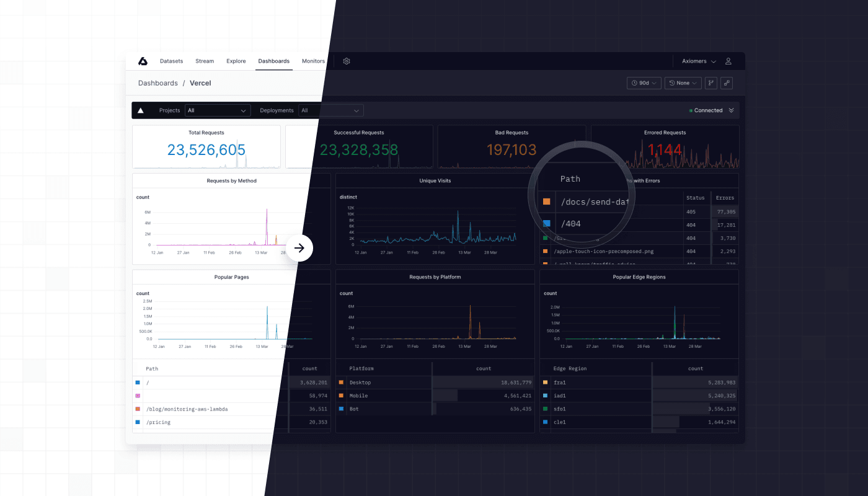Open the Monitors tab
The height and width of the screenshot is (496, 868).
pos(313,61)
